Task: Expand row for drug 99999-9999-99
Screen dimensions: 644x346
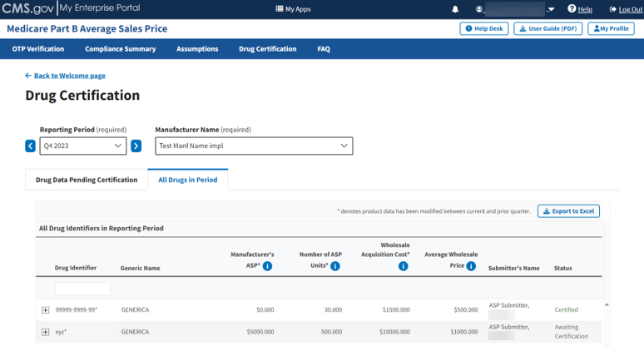Action: pos(46,310)
